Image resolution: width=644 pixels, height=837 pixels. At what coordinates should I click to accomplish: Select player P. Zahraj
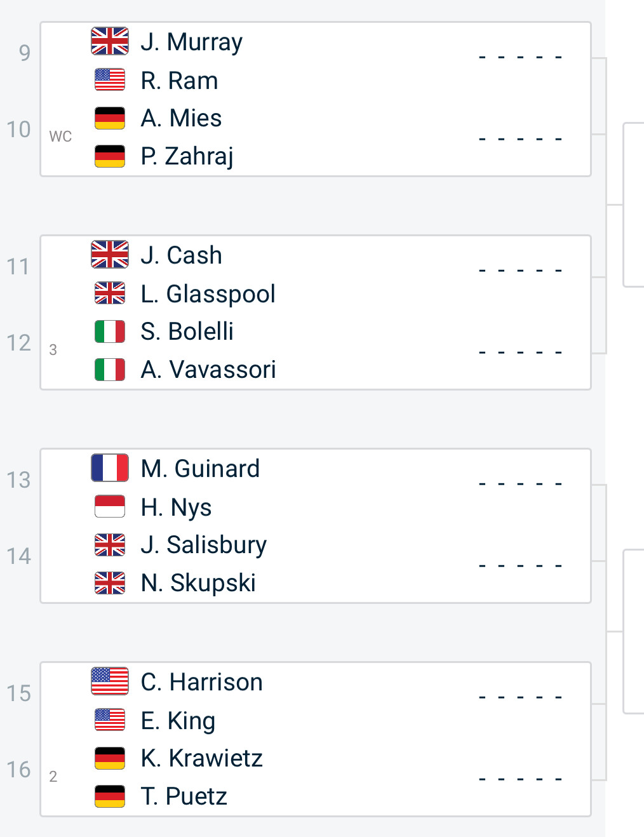point(187,156)
